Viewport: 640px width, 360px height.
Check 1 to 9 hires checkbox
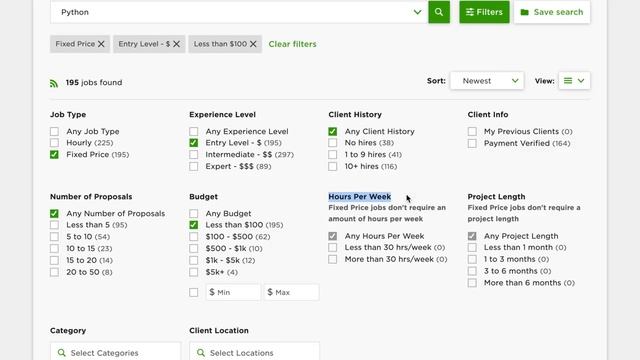[x=333, y=155]
